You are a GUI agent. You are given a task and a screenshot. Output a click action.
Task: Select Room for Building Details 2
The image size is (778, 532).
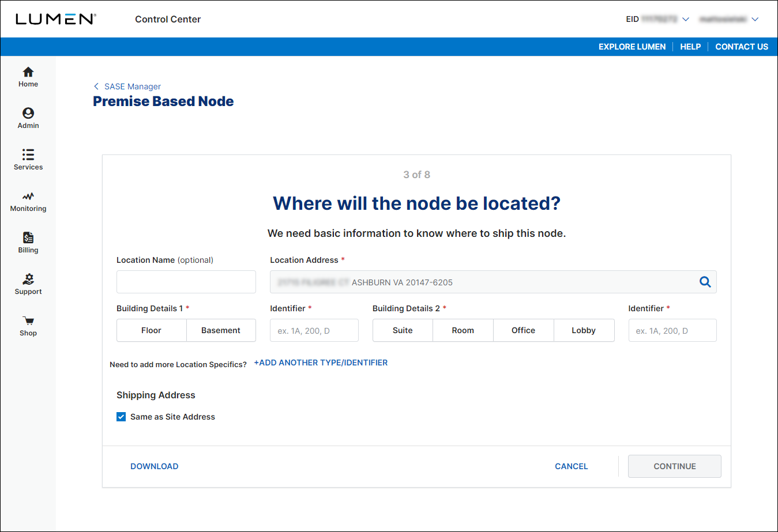pos(463,330)
